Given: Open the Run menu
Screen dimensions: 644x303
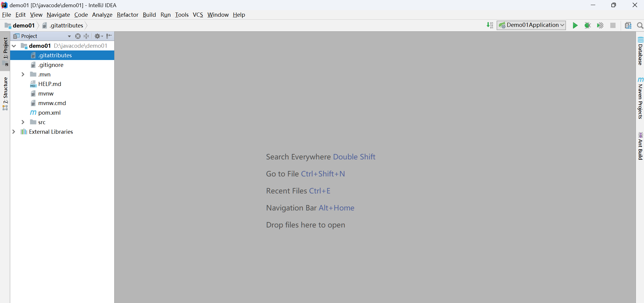Looking at the screenshot, I should [166, 15].
